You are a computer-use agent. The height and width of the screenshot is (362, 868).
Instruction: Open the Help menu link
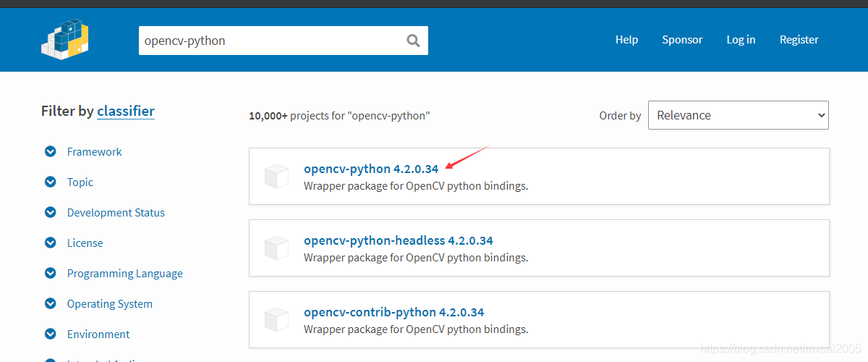(626, 40)
